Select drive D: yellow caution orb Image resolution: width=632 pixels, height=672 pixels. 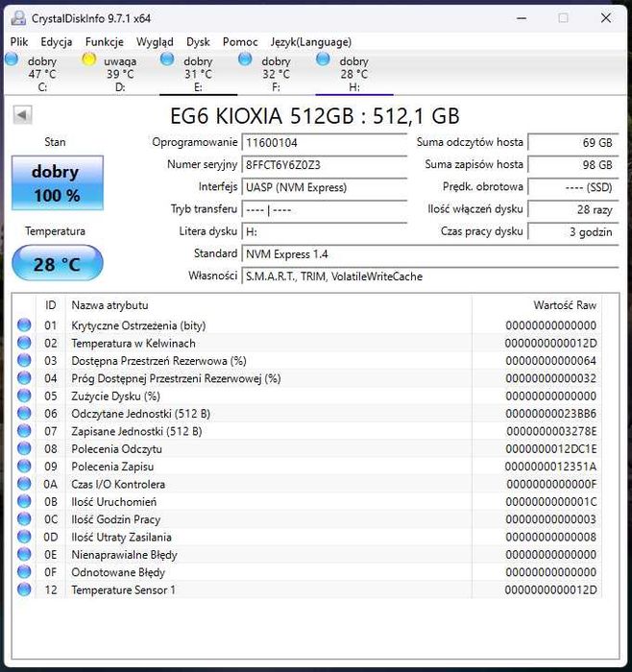pos(88,60)
